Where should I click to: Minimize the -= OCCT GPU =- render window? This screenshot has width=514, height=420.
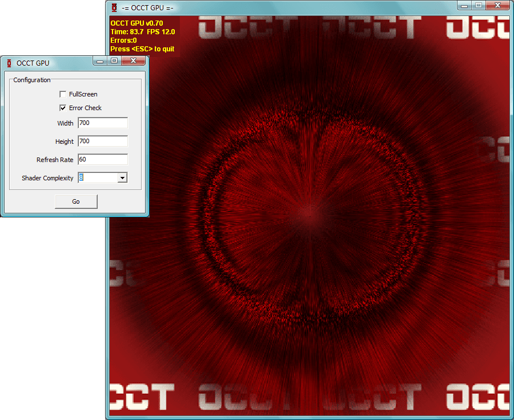pos(464,6)
